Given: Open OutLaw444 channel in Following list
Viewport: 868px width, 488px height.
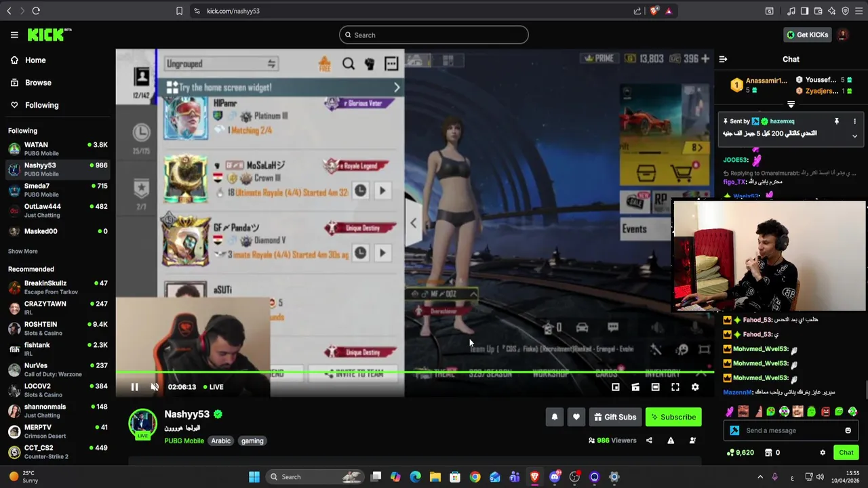Looking at the screenshot, I should 58,210.
